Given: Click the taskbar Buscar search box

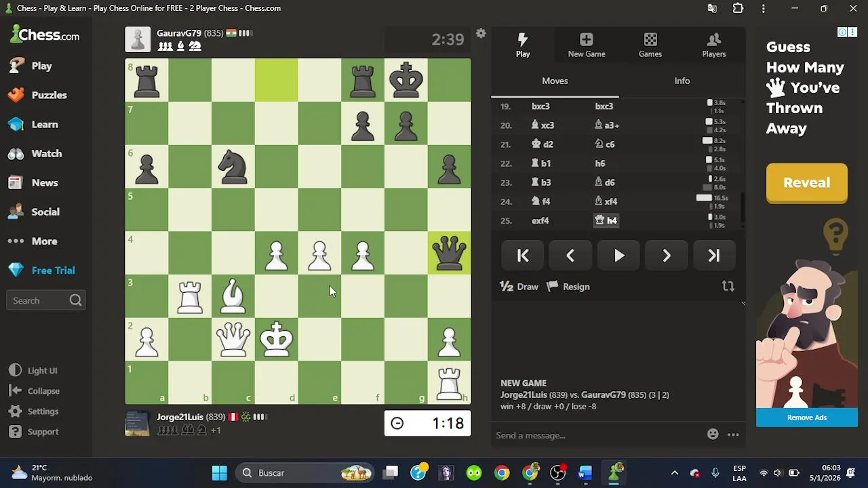Looking at the screenshot, I should coord(305,472).
